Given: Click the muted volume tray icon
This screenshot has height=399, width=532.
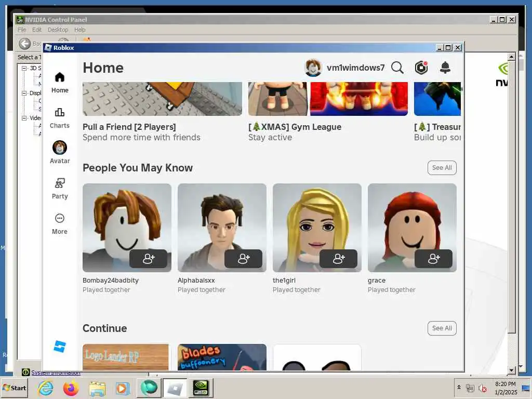Looking at the screenshot, I should tap(482, 388).
